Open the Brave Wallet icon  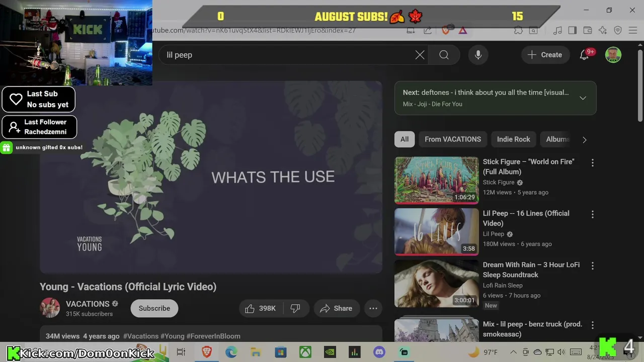(x=587, y=30)
